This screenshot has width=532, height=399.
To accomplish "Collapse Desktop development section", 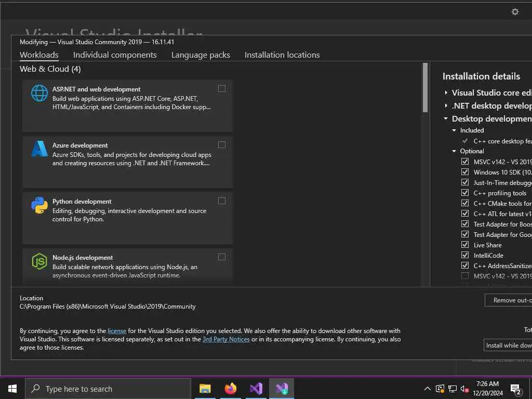I will 446,119.
